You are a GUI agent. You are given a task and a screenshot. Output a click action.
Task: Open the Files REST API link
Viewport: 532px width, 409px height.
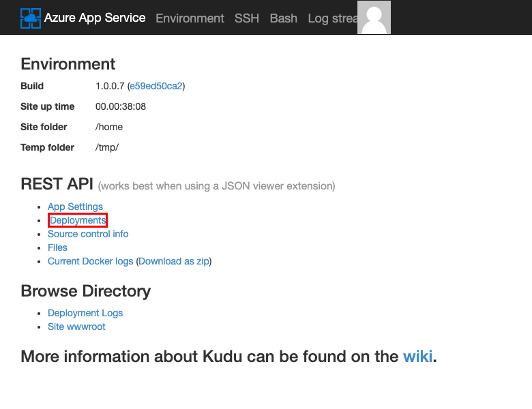pyautogui.click(x=57, y=247)
